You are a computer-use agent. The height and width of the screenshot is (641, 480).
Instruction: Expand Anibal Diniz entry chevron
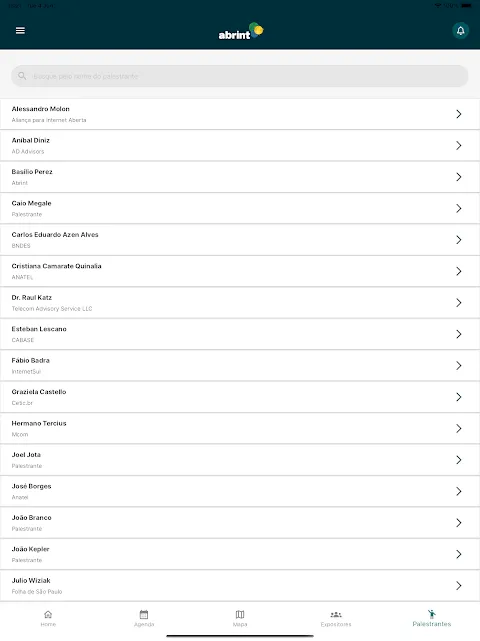coord(459,146)
